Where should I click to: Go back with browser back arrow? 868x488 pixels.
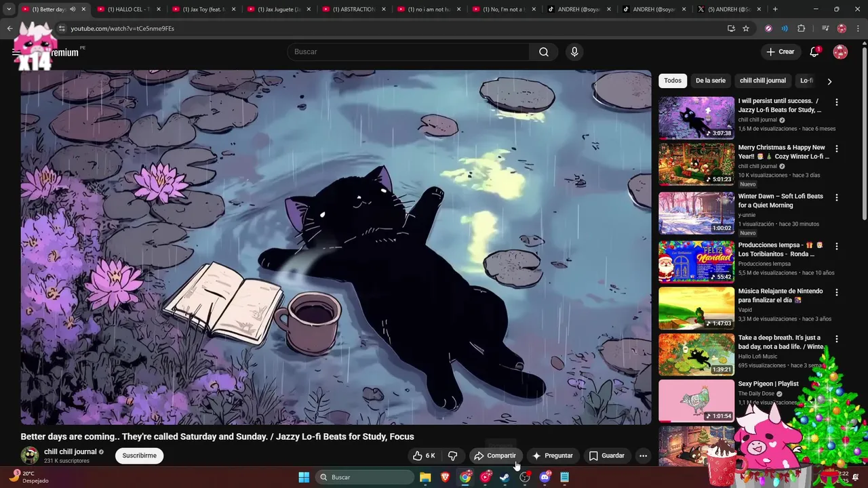(x=9, y=28)
